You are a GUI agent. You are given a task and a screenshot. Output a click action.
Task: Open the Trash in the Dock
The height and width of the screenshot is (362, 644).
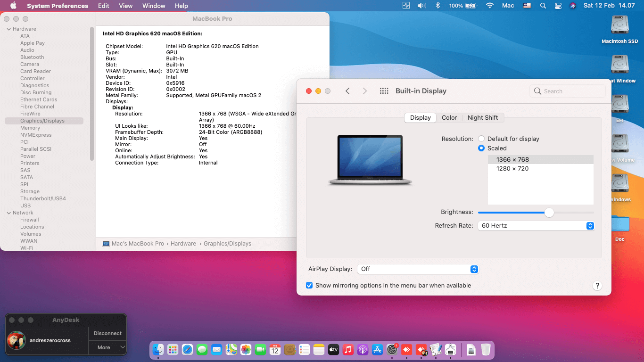click(486, 349)
